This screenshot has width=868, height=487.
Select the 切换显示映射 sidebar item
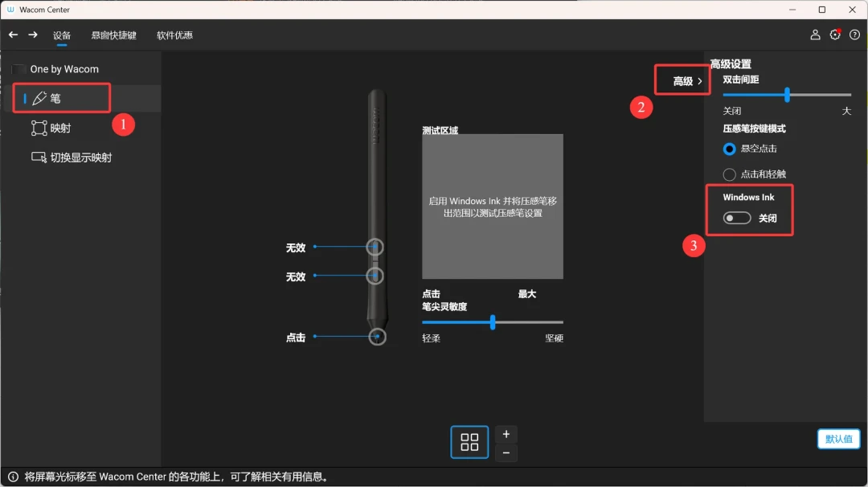pos(72,158)
